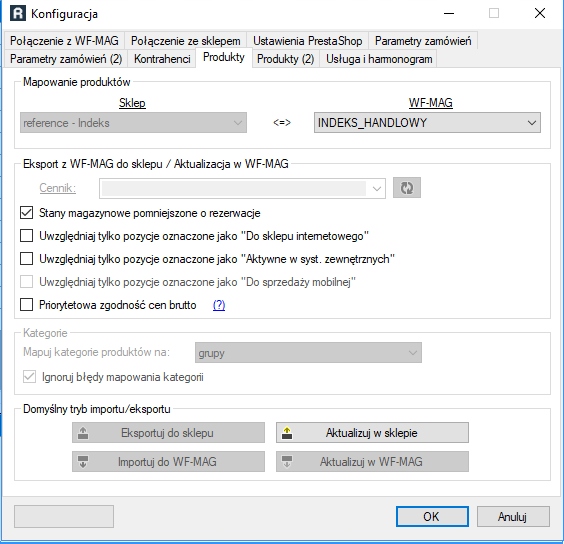Open the WF-MAG INDEKS_HANDLOWY dropdown
The image size is (564, 544).
pos(427,123)
